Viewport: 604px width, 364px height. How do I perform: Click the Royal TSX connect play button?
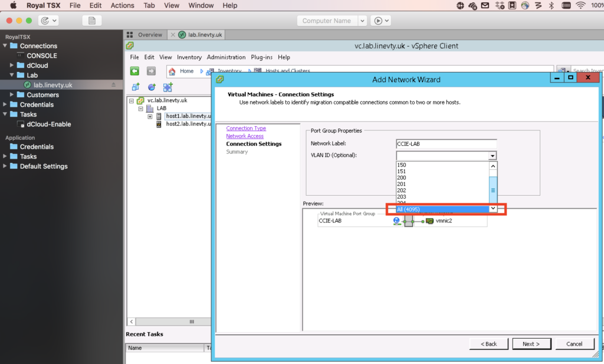tap(378, 21)
